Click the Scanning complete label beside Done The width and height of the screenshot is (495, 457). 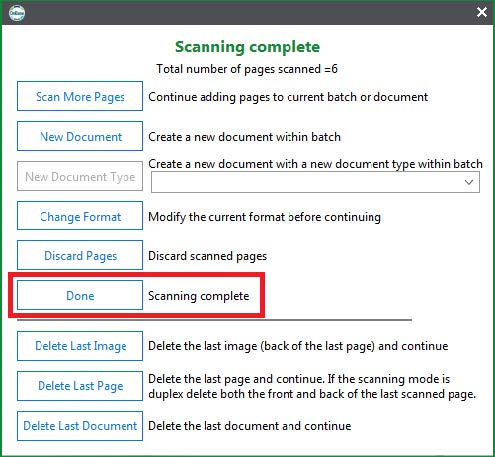[x=199, y=296]
